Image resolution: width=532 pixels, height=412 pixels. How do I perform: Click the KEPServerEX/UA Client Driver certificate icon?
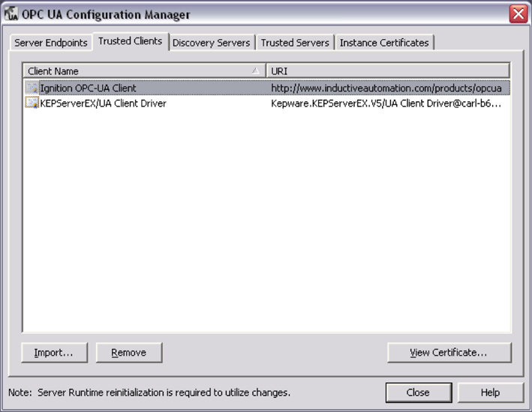[x=32, y=103]
